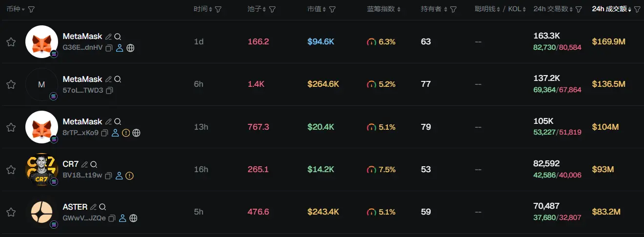
Task: Copy address 57oL...TWD3
Action: tap(109, 90)
